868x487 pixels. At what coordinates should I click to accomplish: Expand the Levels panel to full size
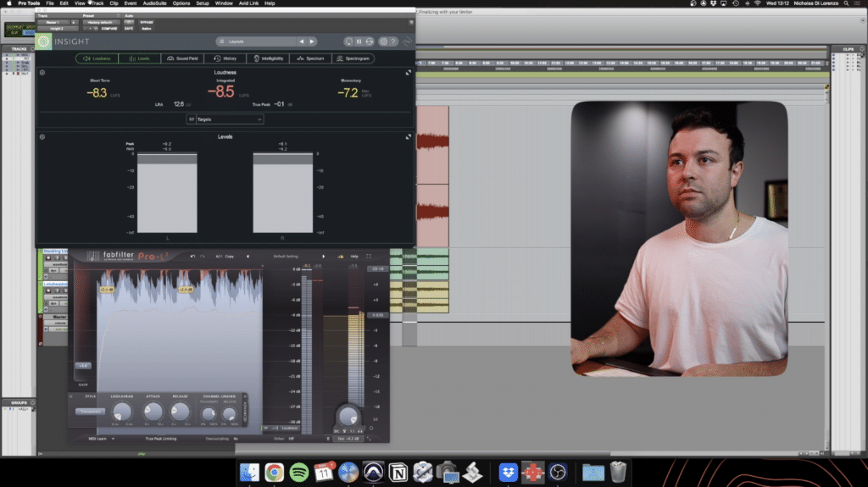coord(409,136)
